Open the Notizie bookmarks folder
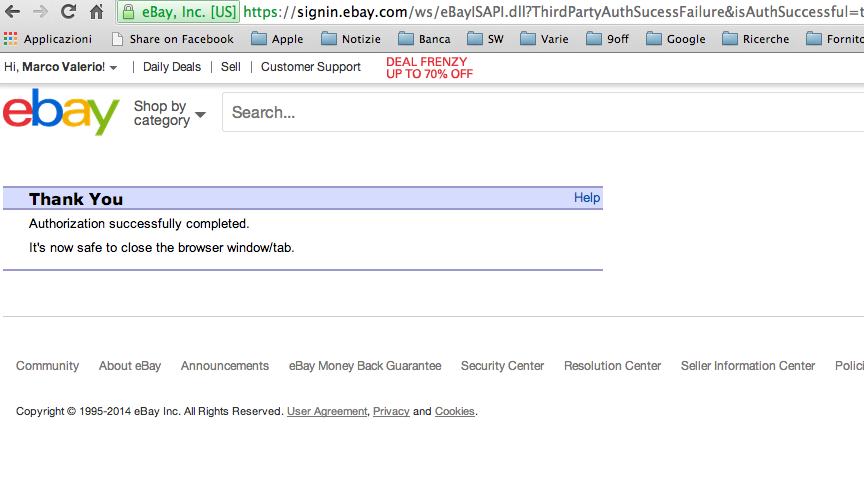The width and height of the screenshot is (864, 495). pyautogui.click(x=351, y=39)
